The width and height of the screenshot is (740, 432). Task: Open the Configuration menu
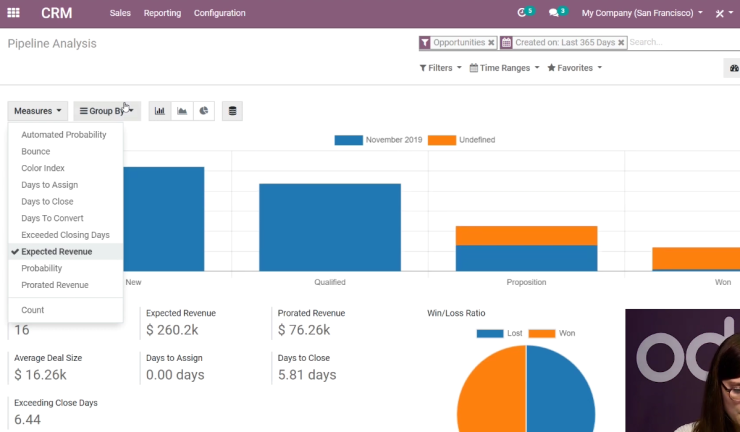coord(219,13)
